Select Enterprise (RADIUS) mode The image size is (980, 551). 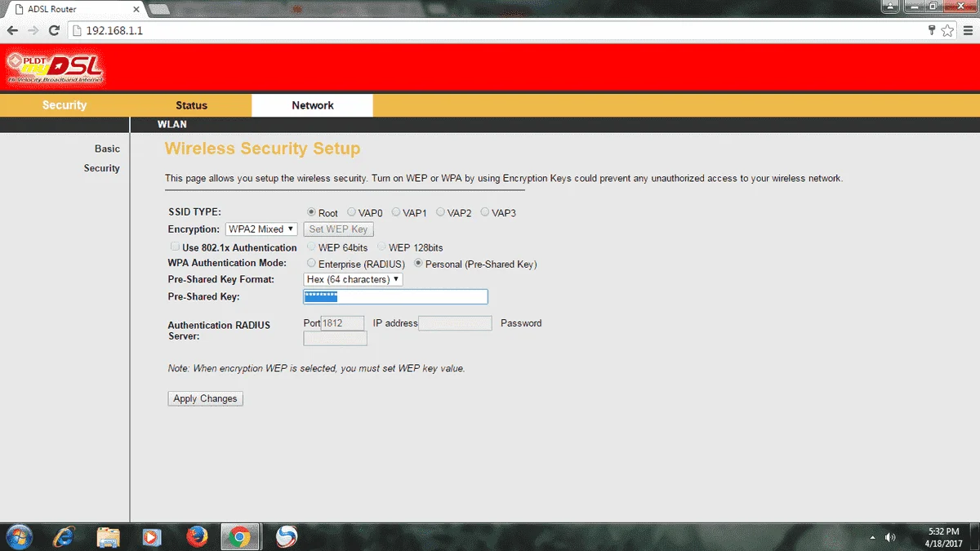pos(311,264)
